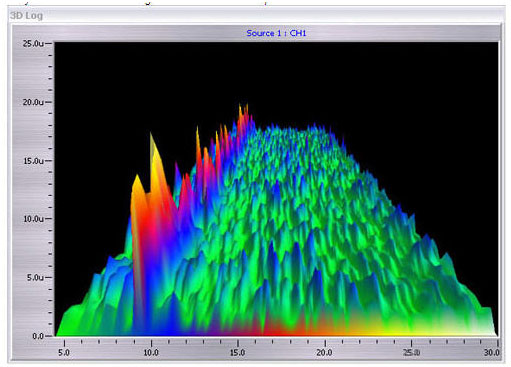511x367 pixels.
Task: Click the 3D spectrum plot surface
Action: 276,189
